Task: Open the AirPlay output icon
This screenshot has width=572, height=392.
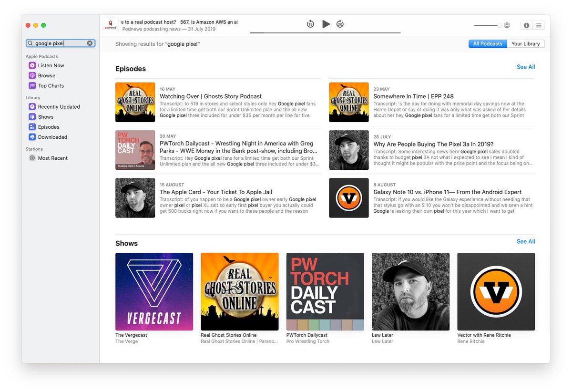Action: click(x=507, y=26)
